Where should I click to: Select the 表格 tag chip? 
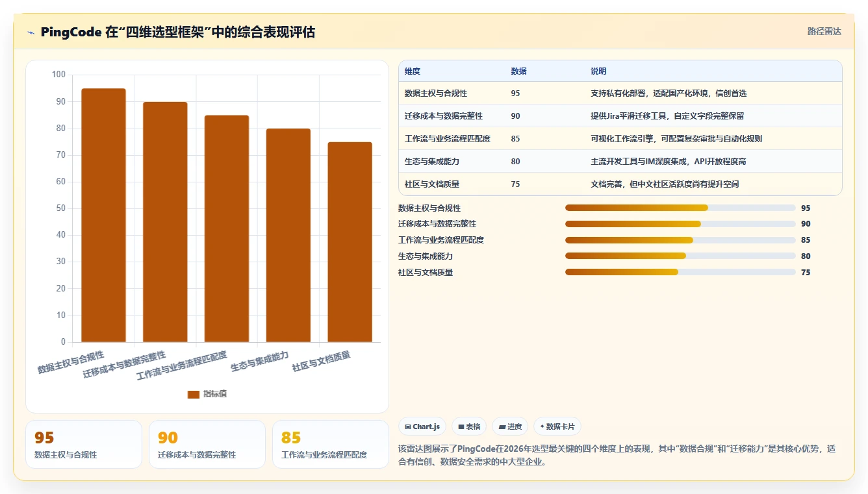[x=469, y=426]
